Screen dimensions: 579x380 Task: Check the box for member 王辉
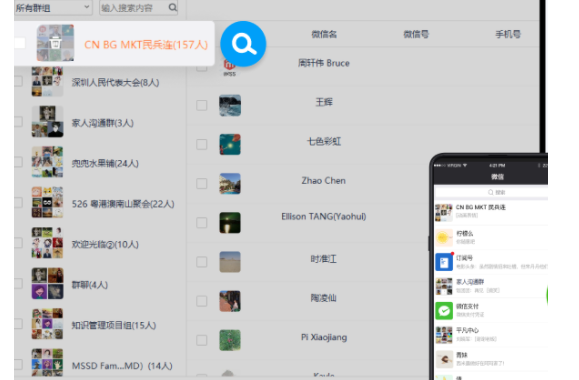(202, 105)
